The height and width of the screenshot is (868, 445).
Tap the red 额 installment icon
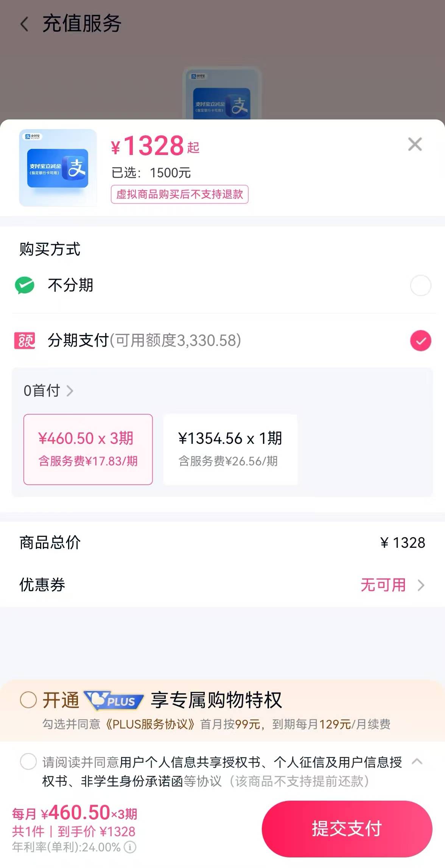(25, 340)
